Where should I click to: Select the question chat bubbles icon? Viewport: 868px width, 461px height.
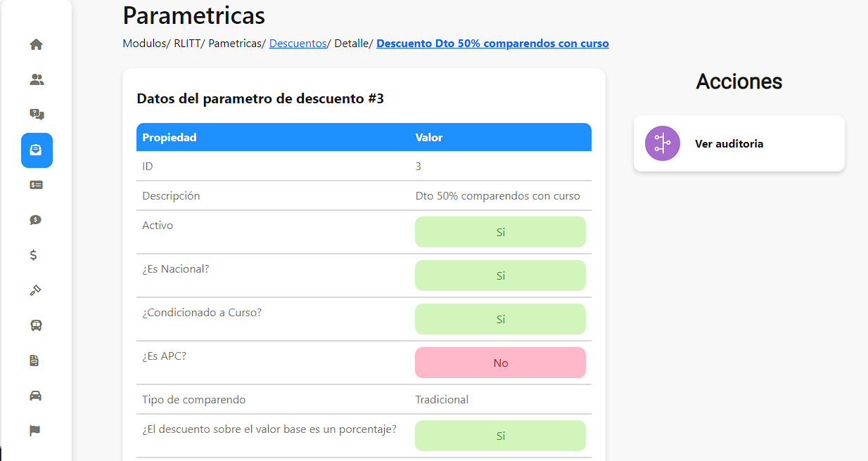coord(37,115)
